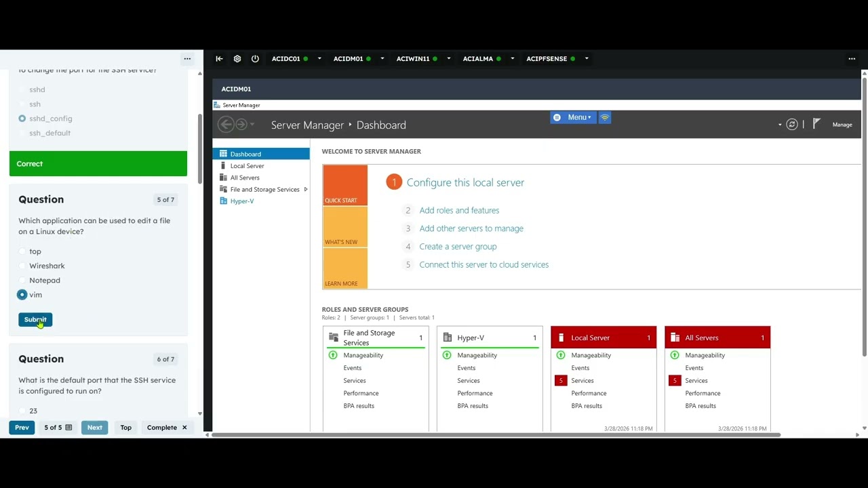Open the ACIPFSENSE machine dropdown arrow
Viewport: 868px width, 488px height.
click(587, 59)
